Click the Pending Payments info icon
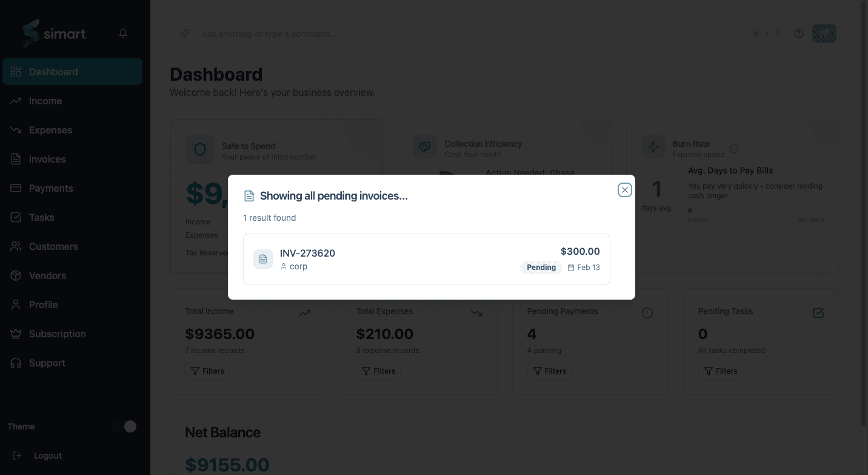The image size is (868, 475). click(x=647, y=312)
